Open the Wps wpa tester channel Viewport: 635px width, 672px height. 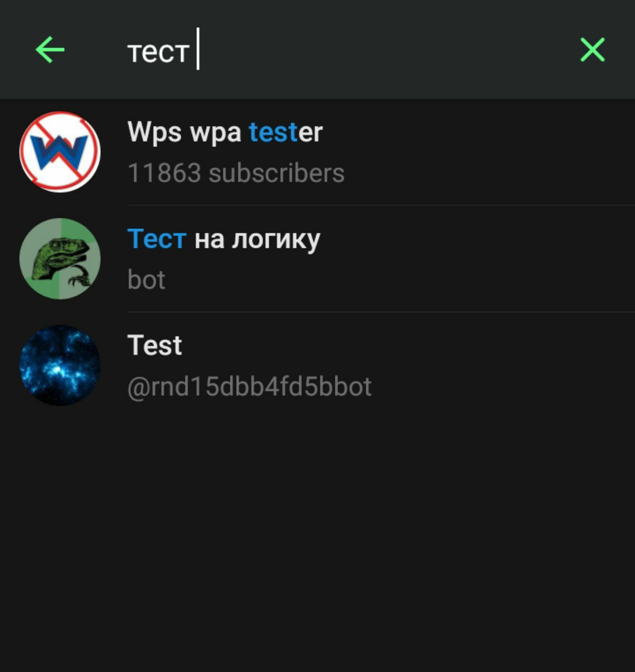(317, 152)
